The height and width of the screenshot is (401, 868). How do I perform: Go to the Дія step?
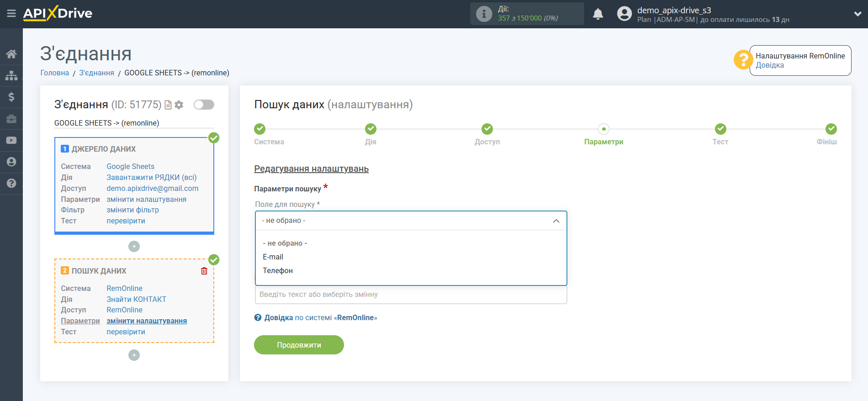[x=370, y=129]
